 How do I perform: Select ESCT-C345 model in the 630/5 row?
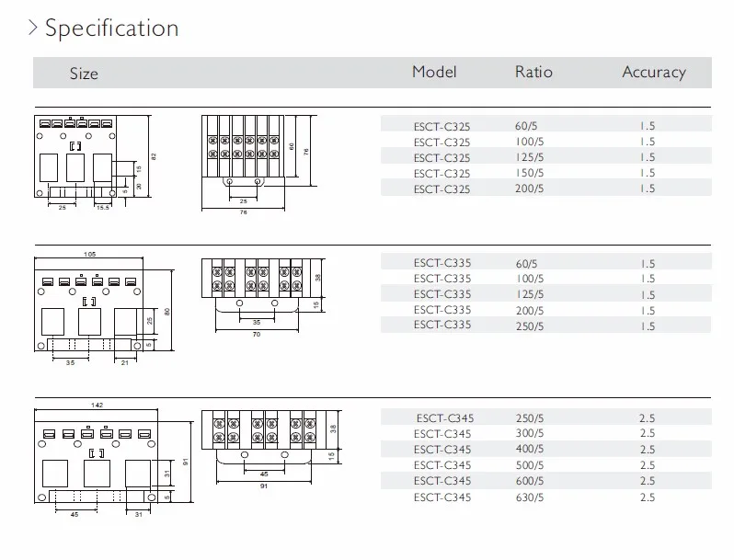tap(442, 497)
